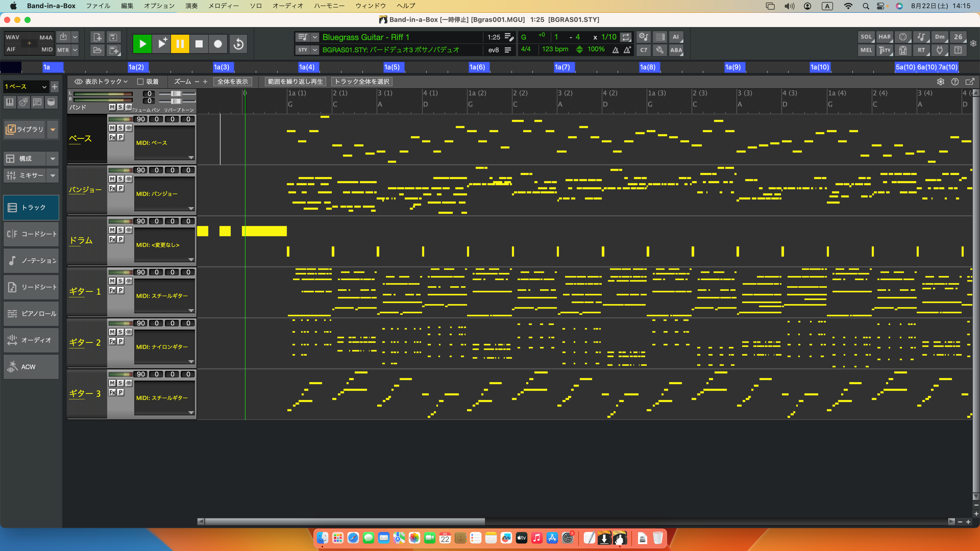Click the AI toolbar button
This screenshot has width=980, height=551.
pos(676,37)
